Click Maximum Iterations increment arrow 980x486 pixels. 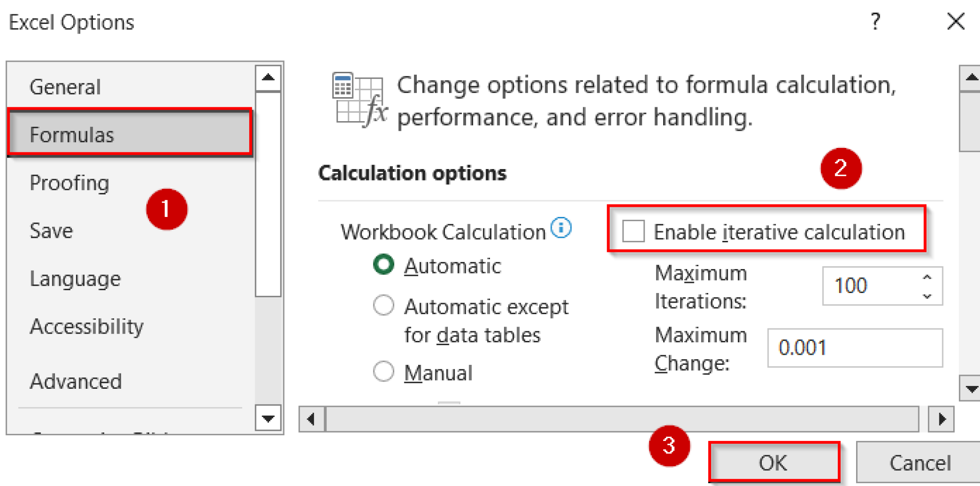pyautogui.click(x=927, y=277)
